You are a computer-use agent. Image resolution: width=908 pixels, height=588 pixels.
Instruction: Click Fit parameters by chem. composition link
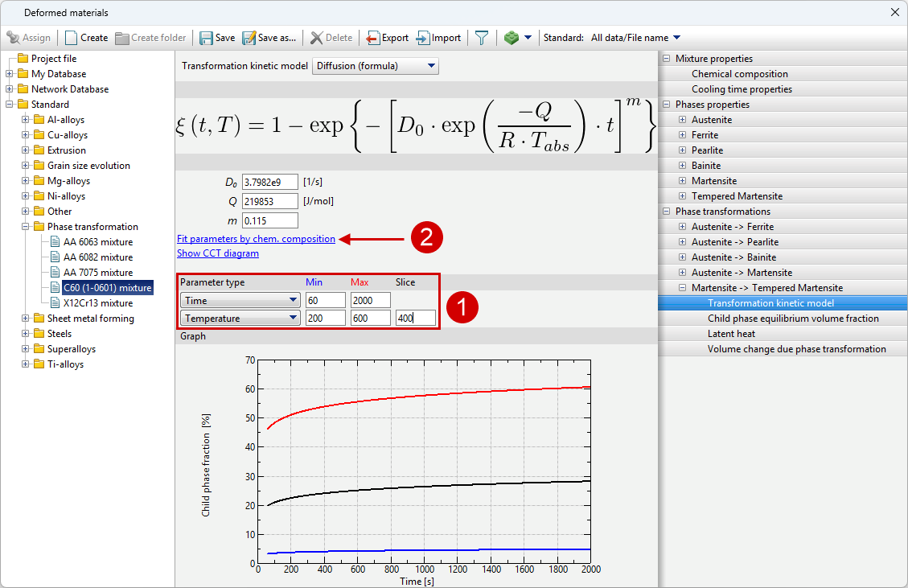(256, 239)
